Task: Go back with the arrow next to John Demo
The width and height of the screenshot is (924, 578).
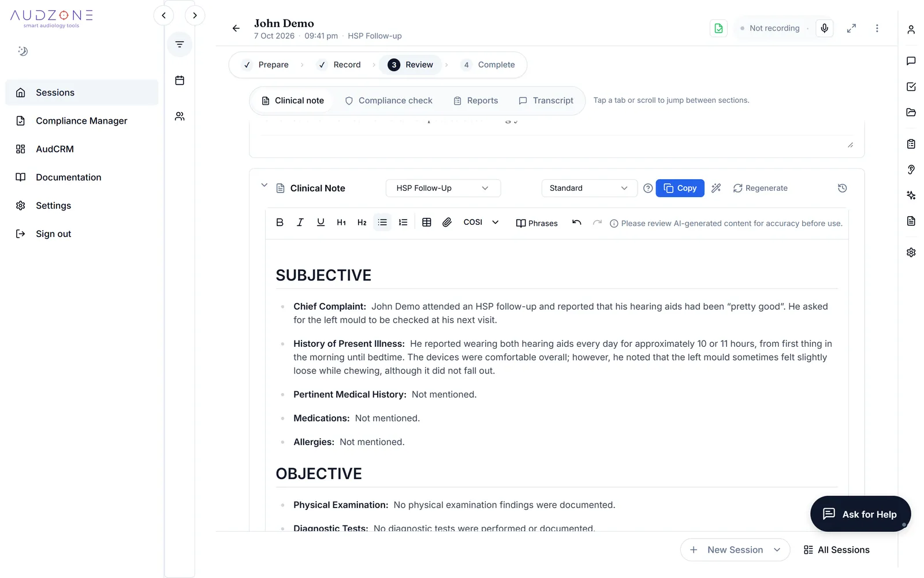Action: 236,28
